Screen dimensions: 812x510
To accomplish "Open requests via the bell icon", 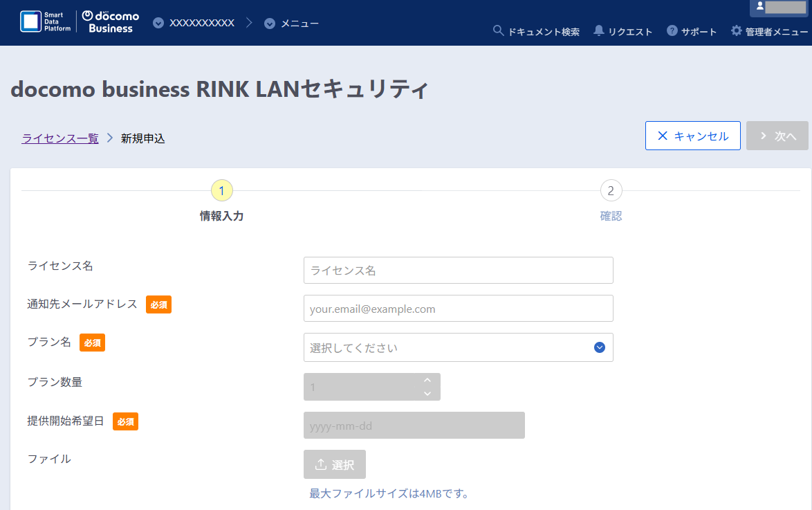I will [599, 30].
